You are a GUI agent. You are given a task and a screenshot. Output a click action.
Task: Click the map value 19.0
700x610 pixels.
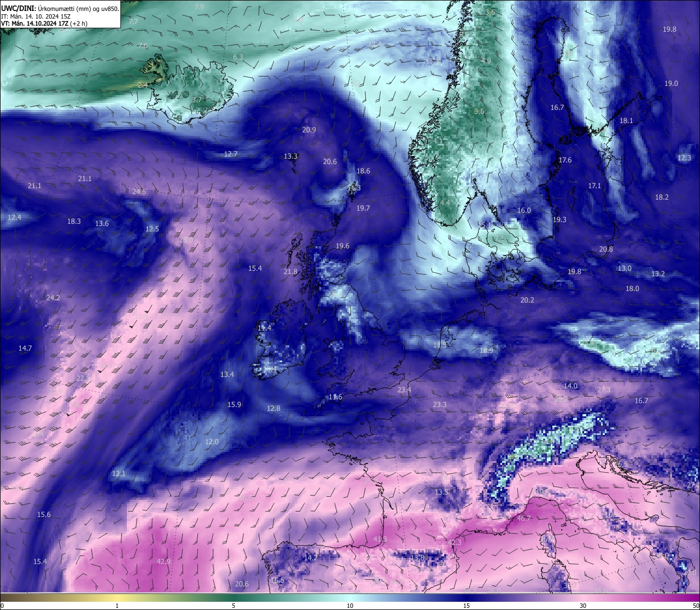coord(671,83)
